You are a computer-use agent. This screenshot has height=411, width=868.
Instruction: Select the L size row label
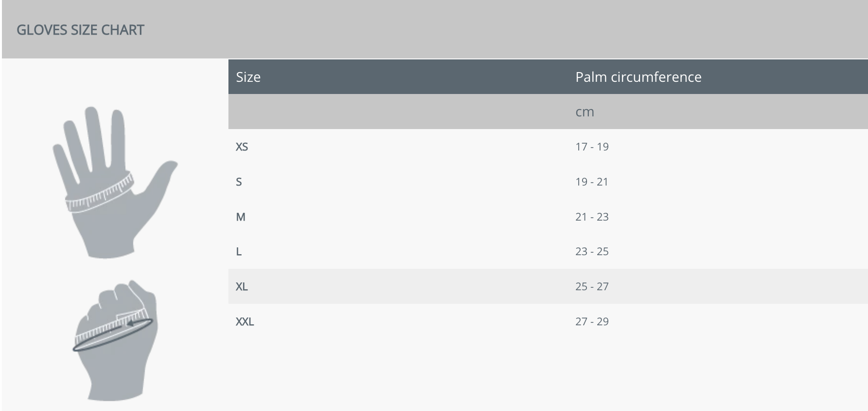(x=239, y=252)
